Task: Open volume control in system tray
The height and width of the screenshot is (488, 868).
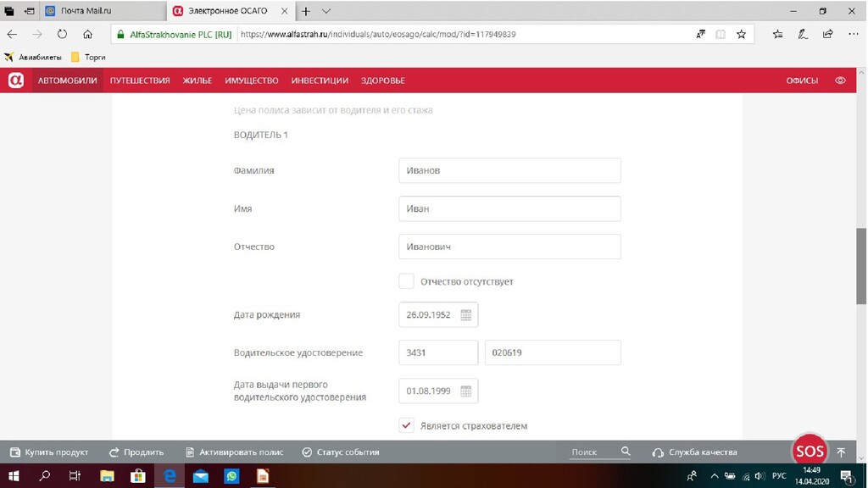Action: click(x=759, y=476)
